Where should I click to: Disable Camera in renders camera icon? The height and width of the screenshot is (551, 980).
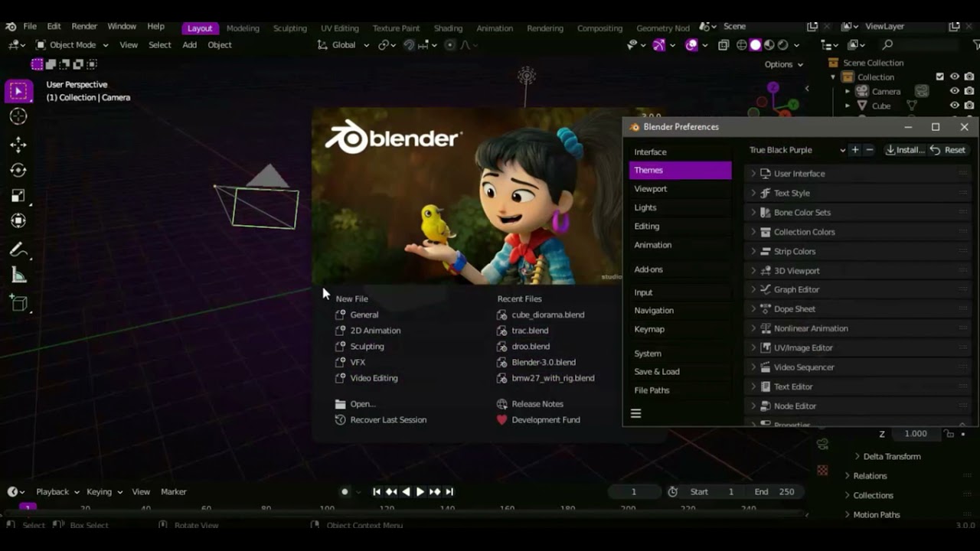pyautogui.click(x=969, y=91)
